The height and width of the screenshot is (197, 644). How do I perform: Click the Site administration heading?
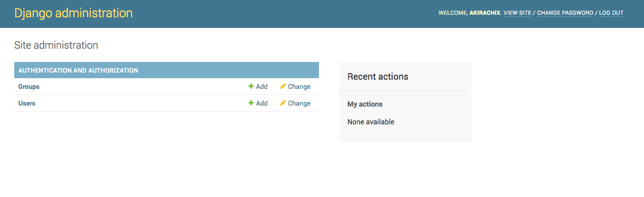click(56, 45)
